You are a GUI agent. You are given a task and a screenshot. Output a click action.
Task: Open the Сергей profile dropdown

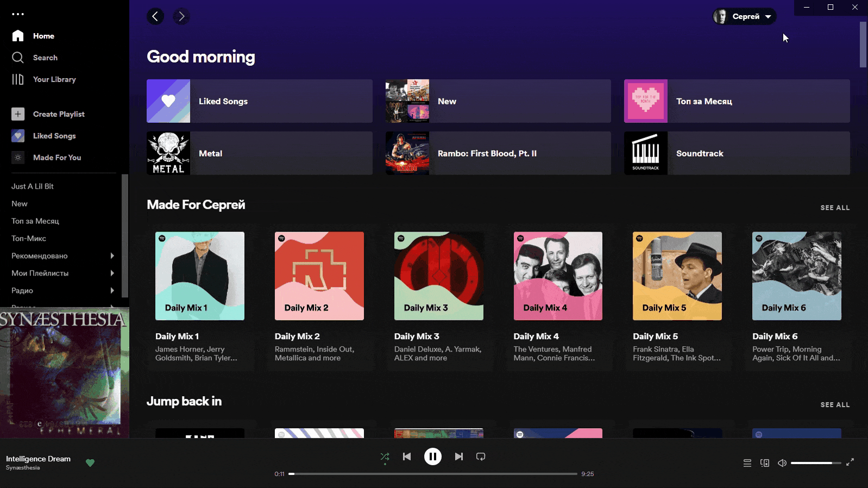[744, 16]
